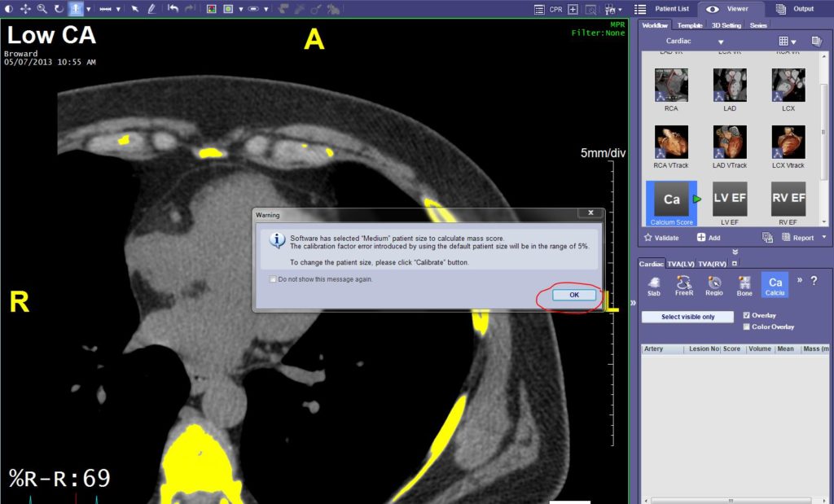Open the Patient List tab
Image resolution: width=834 pixels, height=504 pixels.
pyautogui.click(x=663, y=9)
